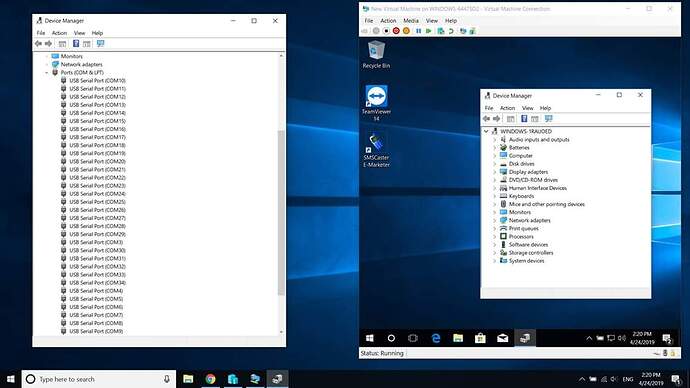Image resolution: width=690 pixels, height=388 pixels.
Task: Click the Back arrow in host Device Manager
Action: tap(38, 44)
